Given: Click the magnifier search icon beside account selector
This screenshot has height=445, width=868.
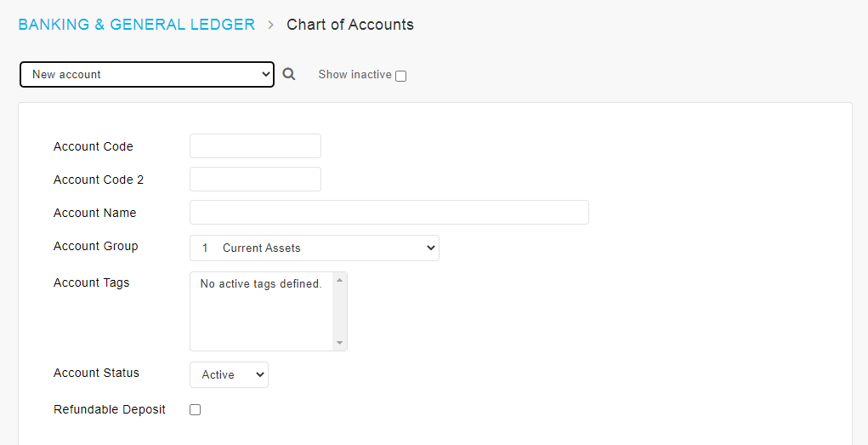Looking at the screenshot, I should [x=288, y=74].
